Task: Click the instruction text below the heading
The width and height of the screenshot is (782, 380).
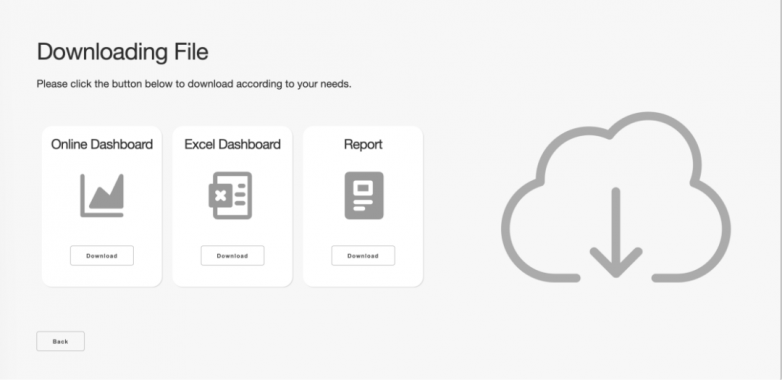Action: [x=194, y=84]
